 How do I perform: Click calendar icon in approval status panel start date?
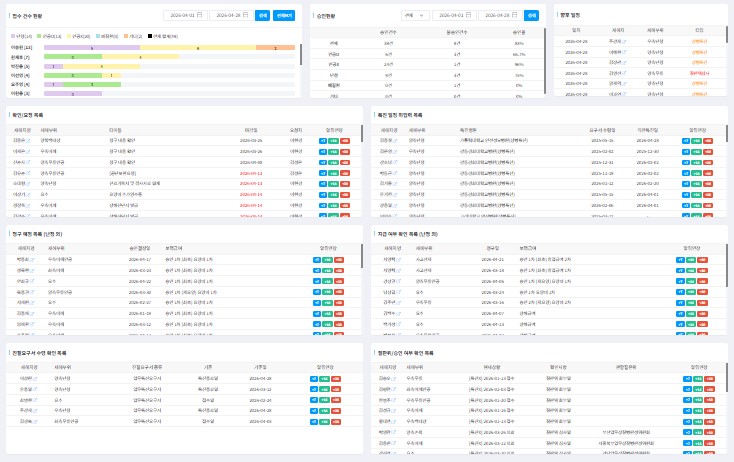(470, 16)
